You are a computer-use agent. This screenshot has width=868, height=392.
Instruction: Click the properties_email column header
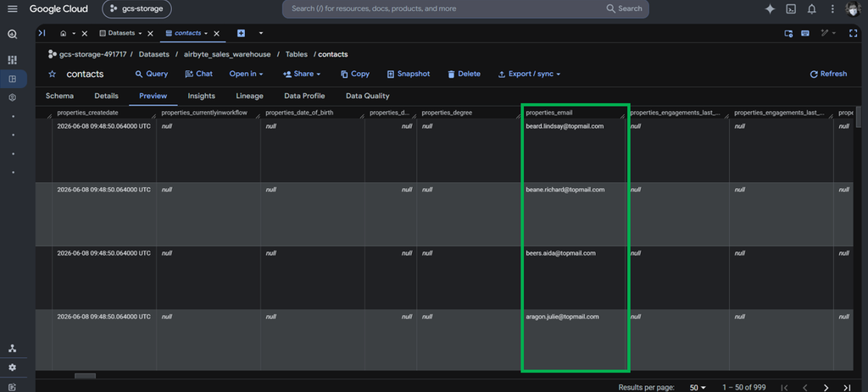coord(573,113)
